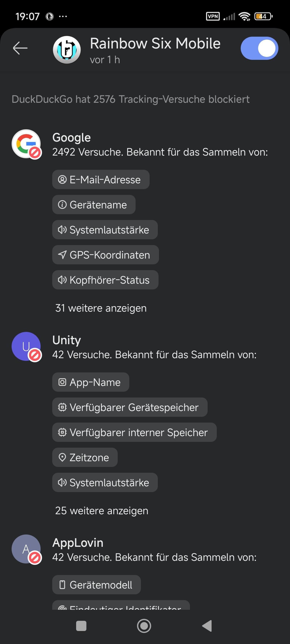Tap the Kopfhörer-Status chip
This screenshot has width=290, height=644.
[105, 280]
